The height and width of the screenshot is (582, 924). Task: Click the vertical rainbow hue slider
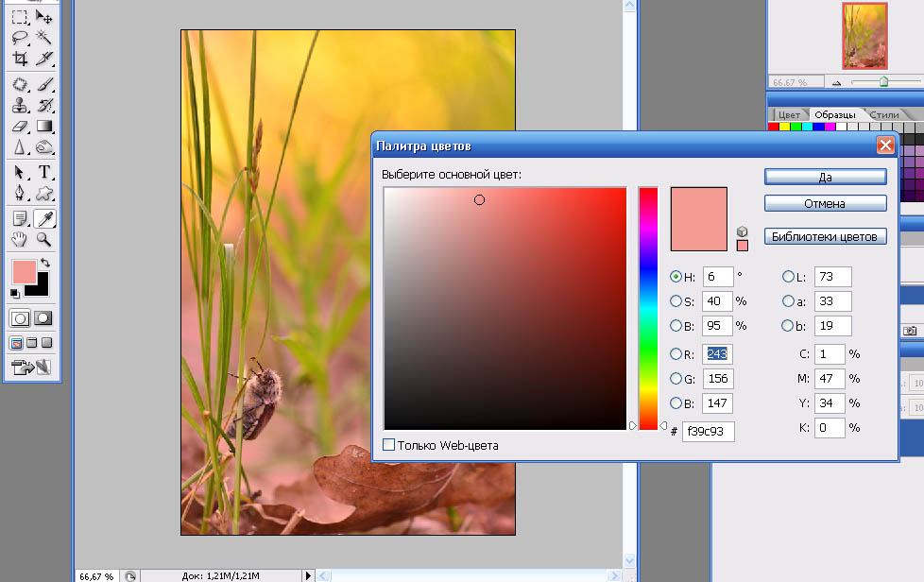point(647,307)
